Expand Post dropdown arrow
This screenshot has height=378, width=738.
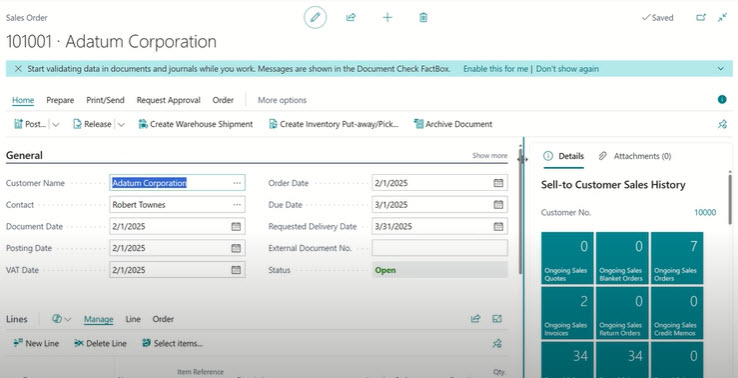pyautogui.click(x=56, y=124)
